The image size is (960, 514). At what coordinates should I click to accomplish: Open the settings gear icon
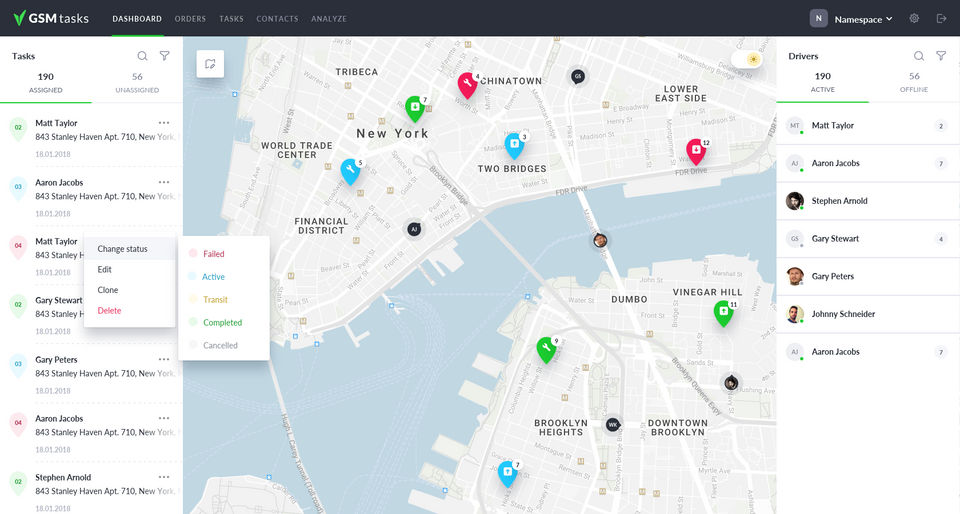pyautogui.click(x=914, y=18)
